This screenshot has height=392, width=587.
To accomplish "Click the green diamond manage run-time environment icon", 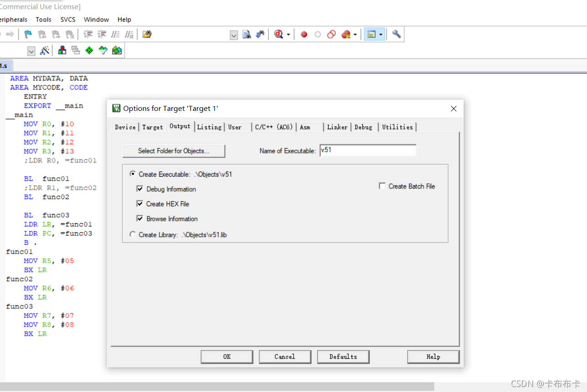I will 89,51.
